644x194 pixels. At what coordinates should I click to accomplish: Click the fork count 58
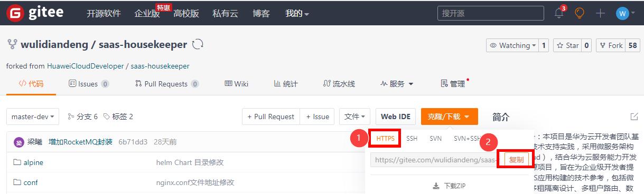click(632, 45)
